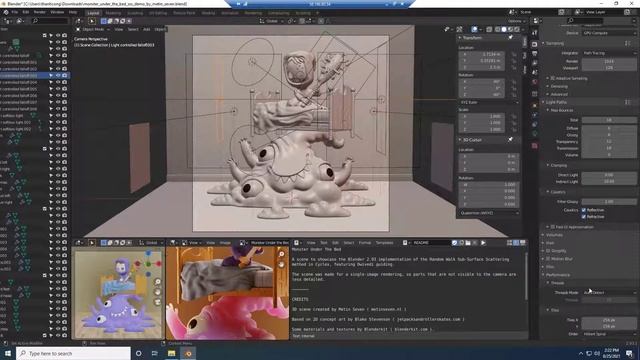Open Blender from the Windows taskbar
The height and width of the screenshot is (360, 640).
tap(188, 353)
